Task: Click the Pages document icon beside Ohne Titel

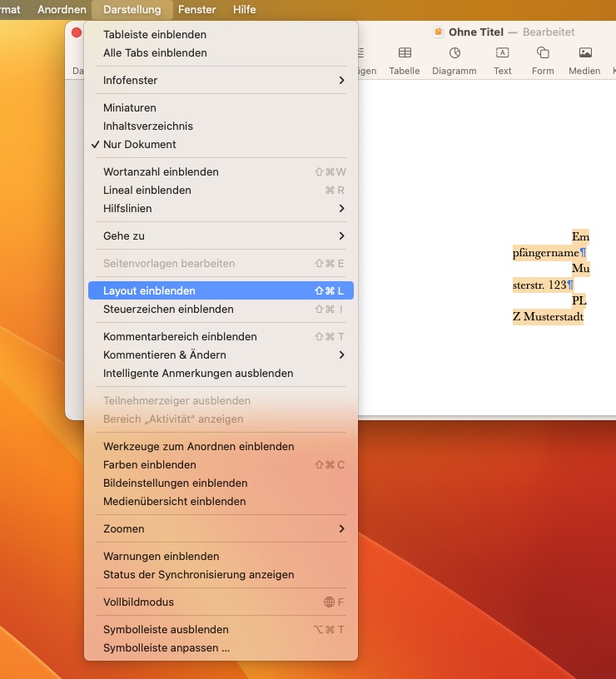Action: (439, 32)
